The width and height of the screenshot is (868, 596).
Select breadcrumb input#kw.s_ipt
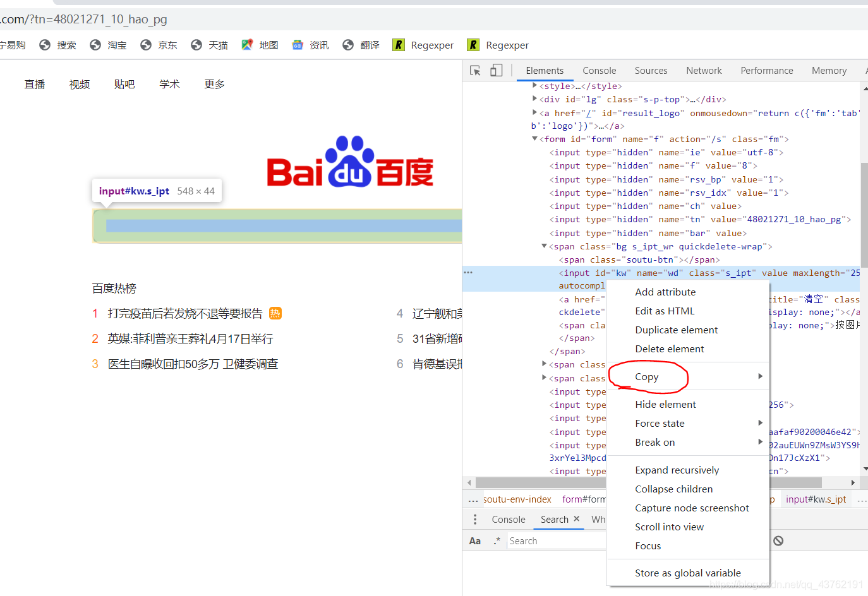click(x=816, y=499)
